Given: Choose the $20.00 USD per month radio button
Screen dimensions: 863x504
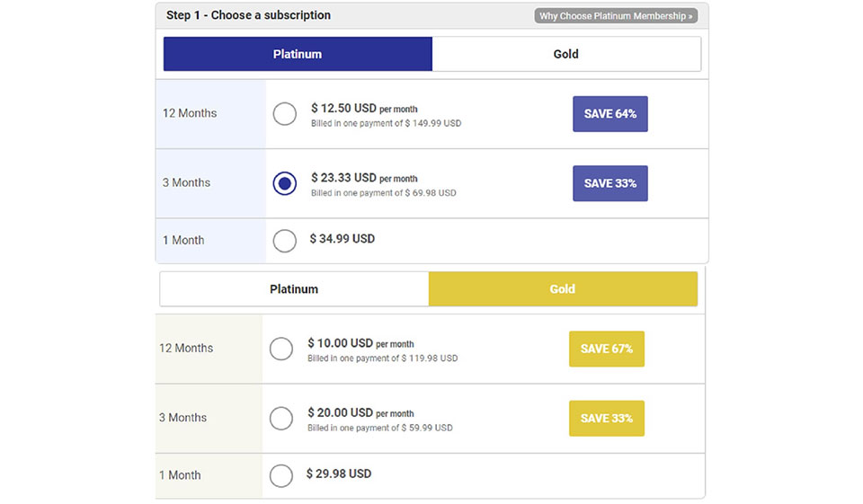Looking at the screenshot, I should click(x=281, y=418).
